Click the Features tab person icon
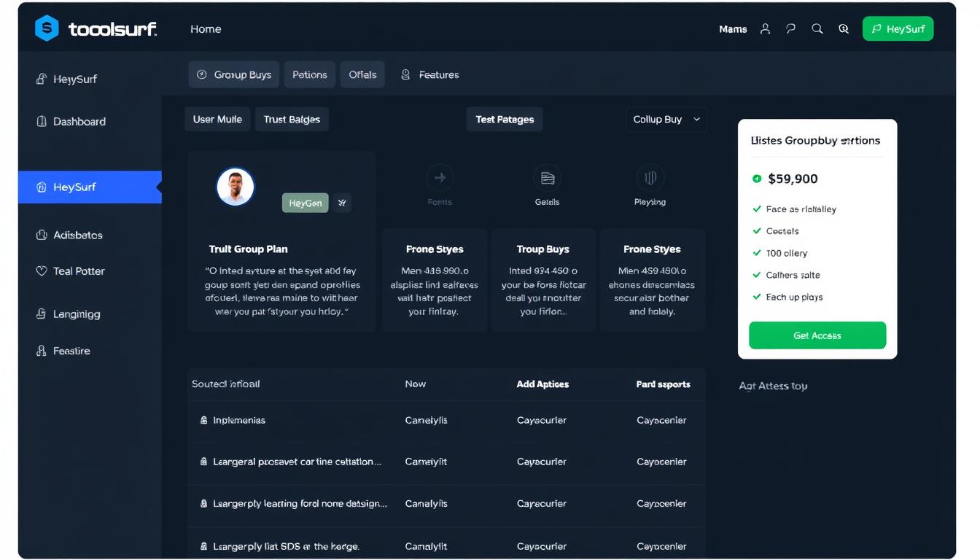Viewport: 980px width, 560px height. click(405, 74)
